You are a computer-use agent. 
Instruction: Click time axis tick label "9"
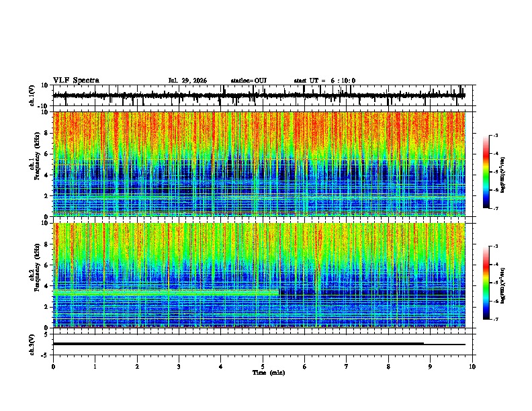430,367
